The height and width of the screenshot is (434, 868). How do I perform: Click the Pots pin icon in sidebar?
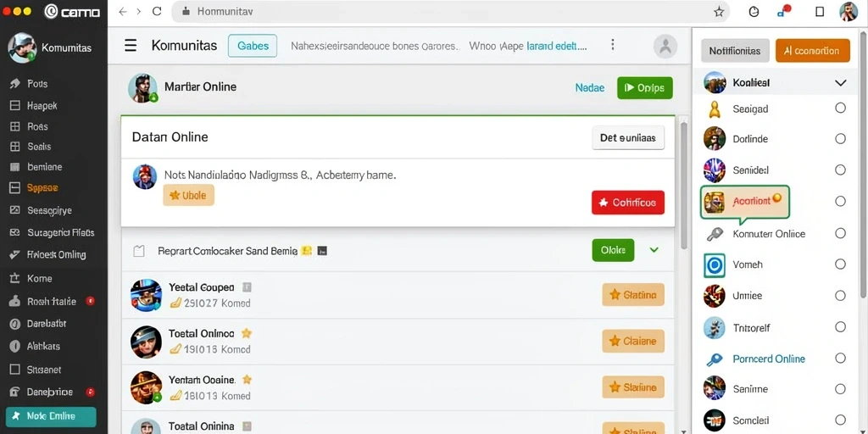click(15, 84)
